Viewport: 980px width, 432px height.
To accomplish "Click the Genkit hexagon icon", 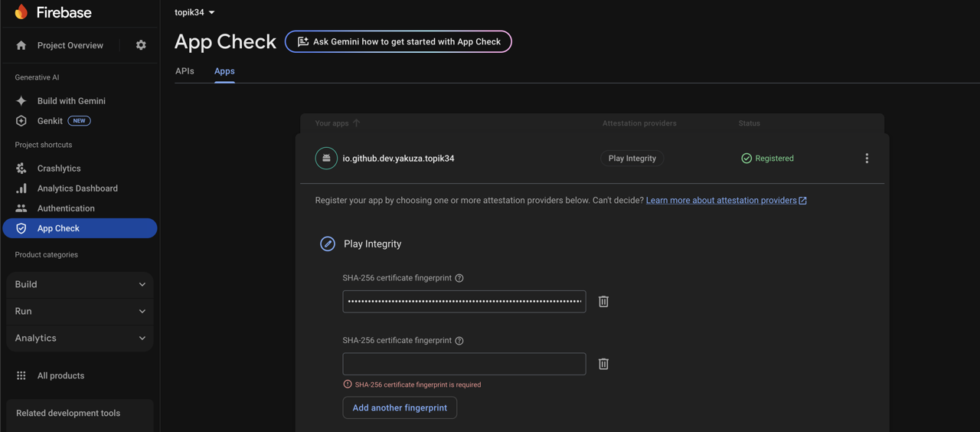I will [21, 121].
